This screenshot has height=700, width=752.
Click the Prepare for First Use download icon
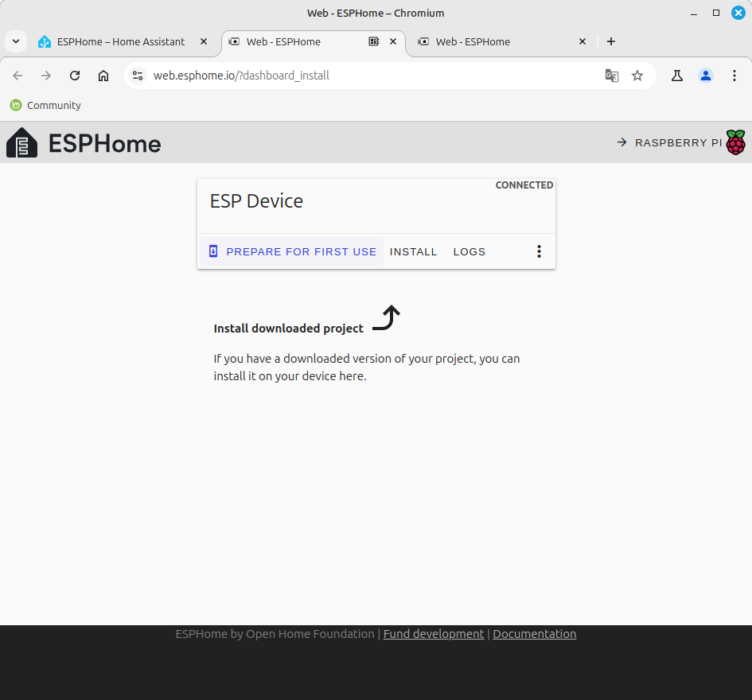click(x=213, y=251)
